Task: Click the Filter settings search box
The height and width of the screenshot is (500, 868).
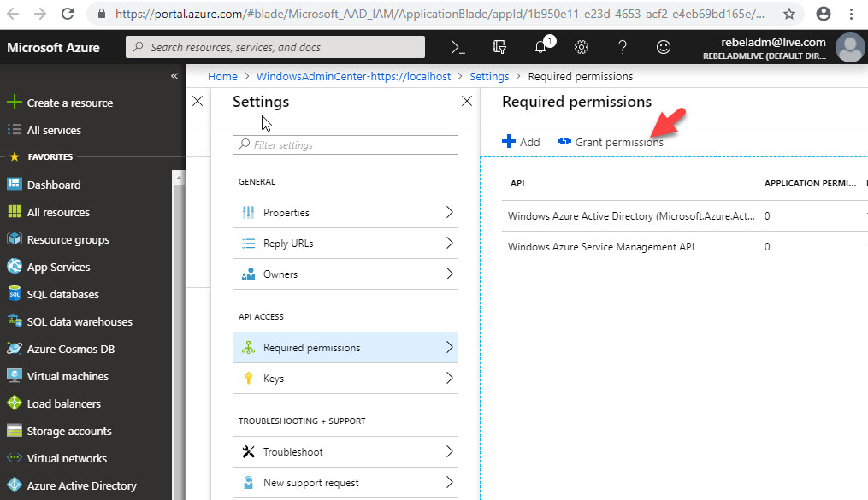Action: [x=345, y=144]
